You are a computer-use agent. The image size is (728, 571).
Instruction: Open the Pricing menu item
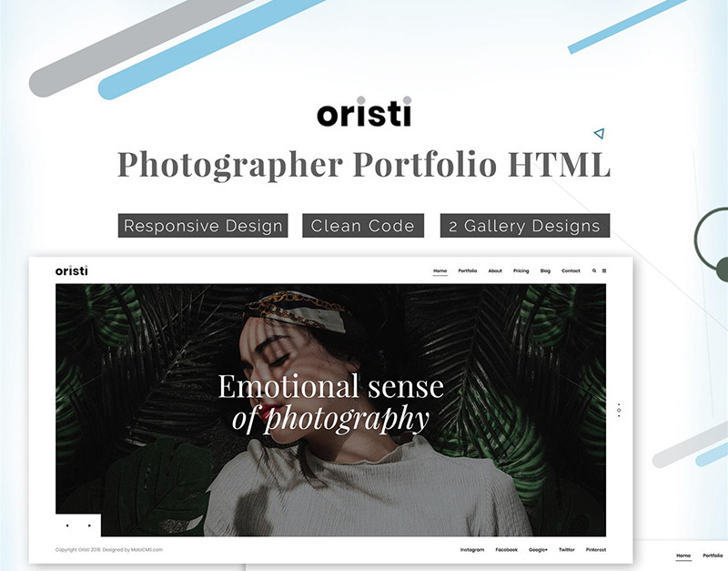(x=521, y=270)
